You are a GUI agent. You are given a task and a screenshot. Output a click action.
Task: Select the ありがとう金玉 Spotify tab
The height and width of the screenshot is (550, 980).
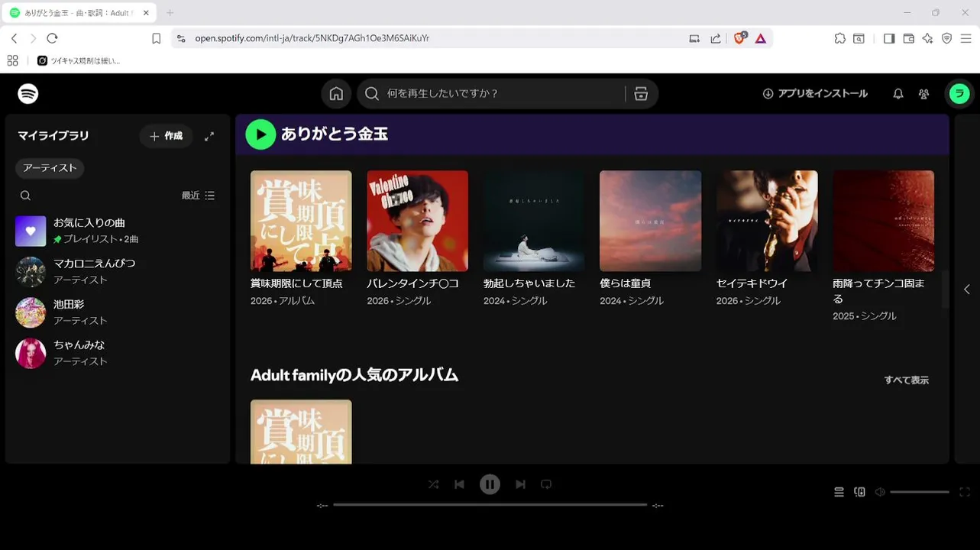tap(79, 13)
